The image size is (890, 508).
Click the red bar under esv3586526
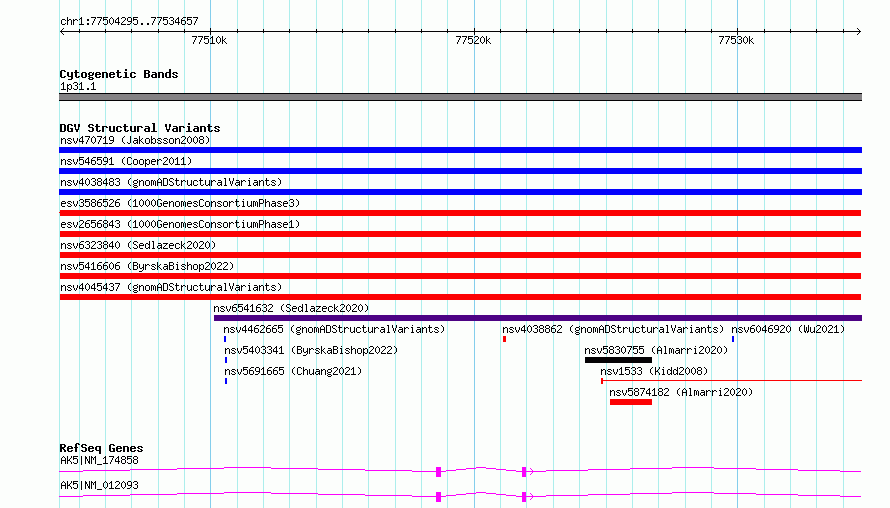(460, 213)
